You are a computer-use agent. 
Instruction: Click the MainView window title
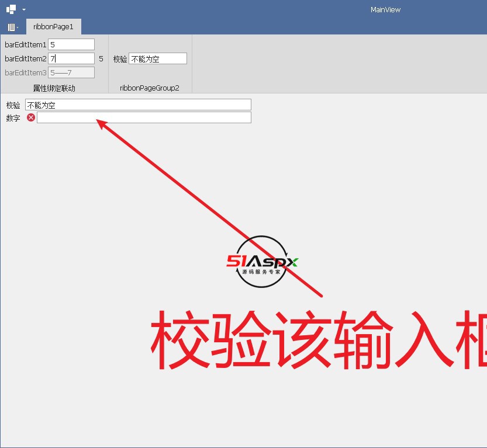tap(385, 10)
